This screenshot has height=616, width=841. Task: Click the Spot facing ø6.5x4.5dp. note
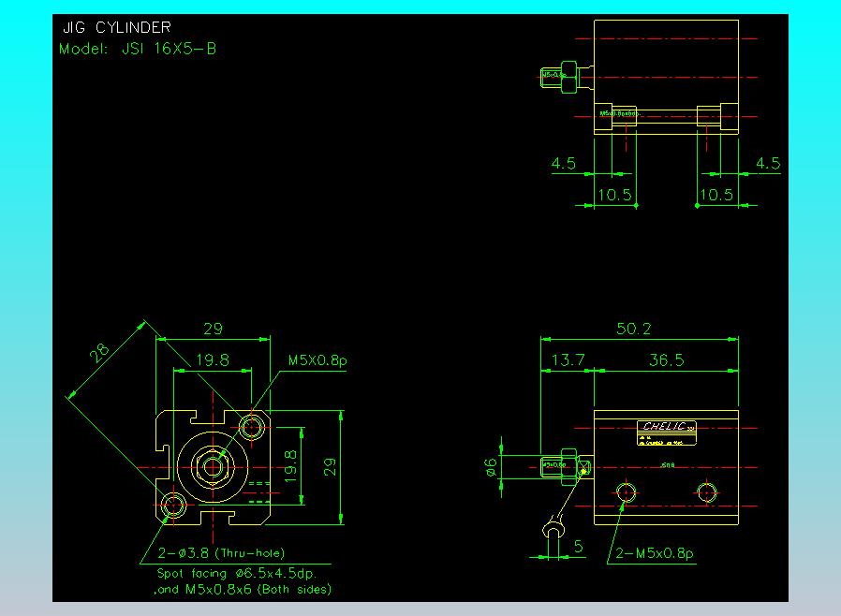pos(237,573)
